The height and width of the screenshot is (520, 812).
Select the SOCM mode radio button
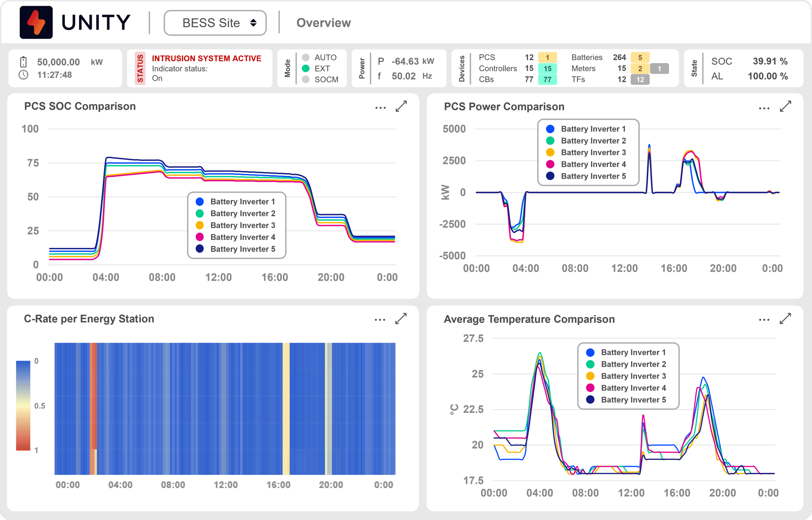click(x=306, y=80)
